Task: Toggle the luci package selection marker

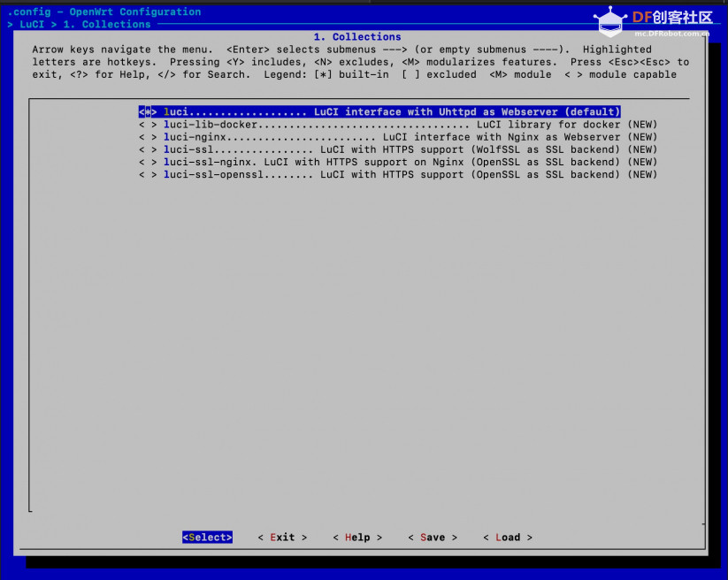Action: (148, 111)
